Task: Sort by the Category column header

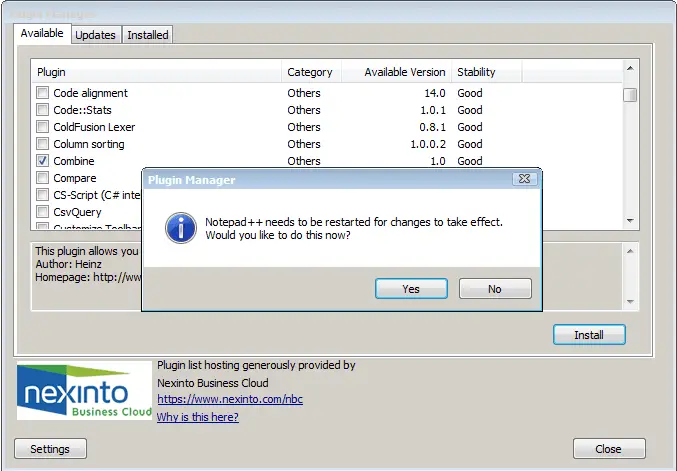Action: coord(312,72)
